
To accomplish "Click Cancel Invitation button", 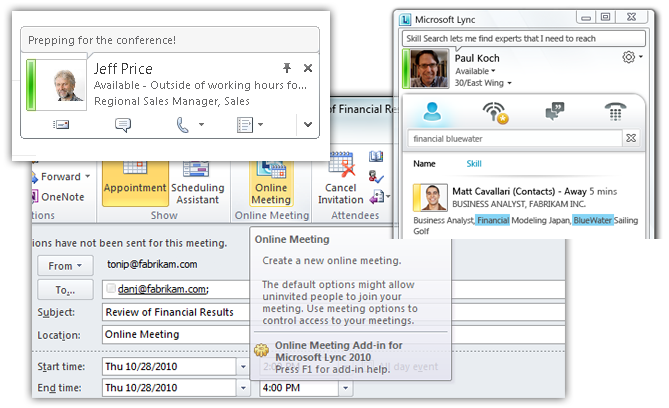I will [340, 179].
